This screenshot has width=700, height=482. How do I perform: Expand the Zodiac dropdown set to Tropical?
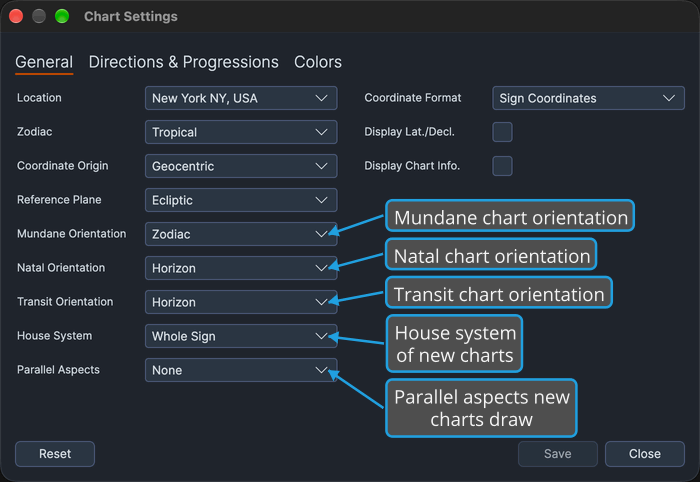coord(241,132)
